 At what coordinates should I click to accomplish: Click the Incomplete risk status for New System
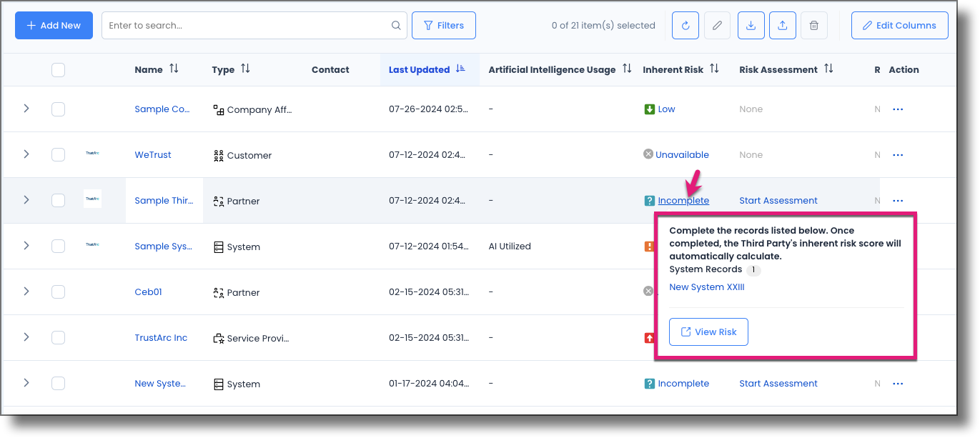[x=683, y=383]
